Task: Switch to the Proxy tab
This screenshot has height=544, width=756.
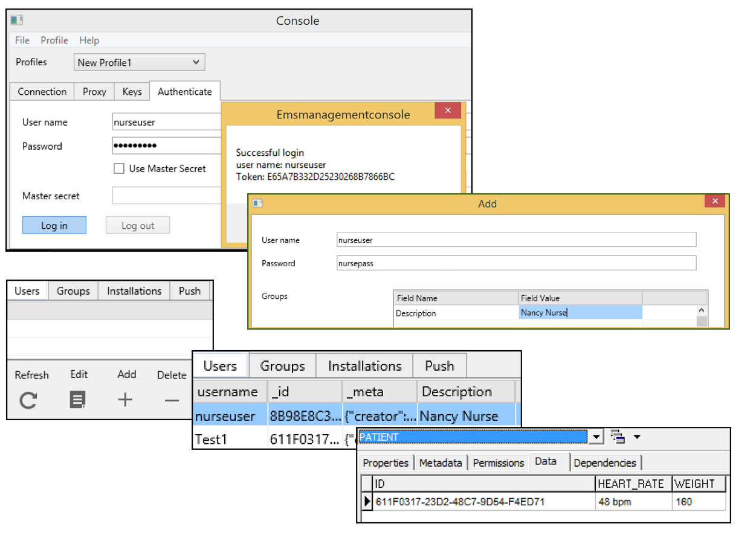Action: [x=94, y=92]
